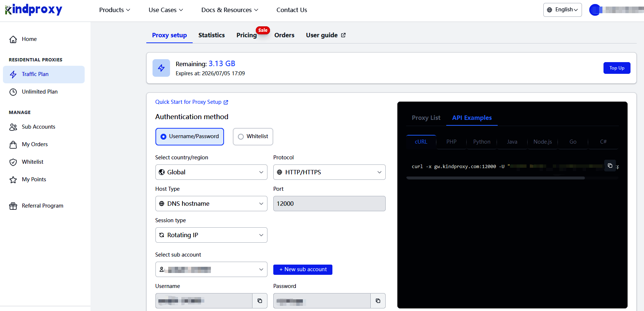Click the Top Up button
The width and height of the screenshot is (644, 311).
617,68
